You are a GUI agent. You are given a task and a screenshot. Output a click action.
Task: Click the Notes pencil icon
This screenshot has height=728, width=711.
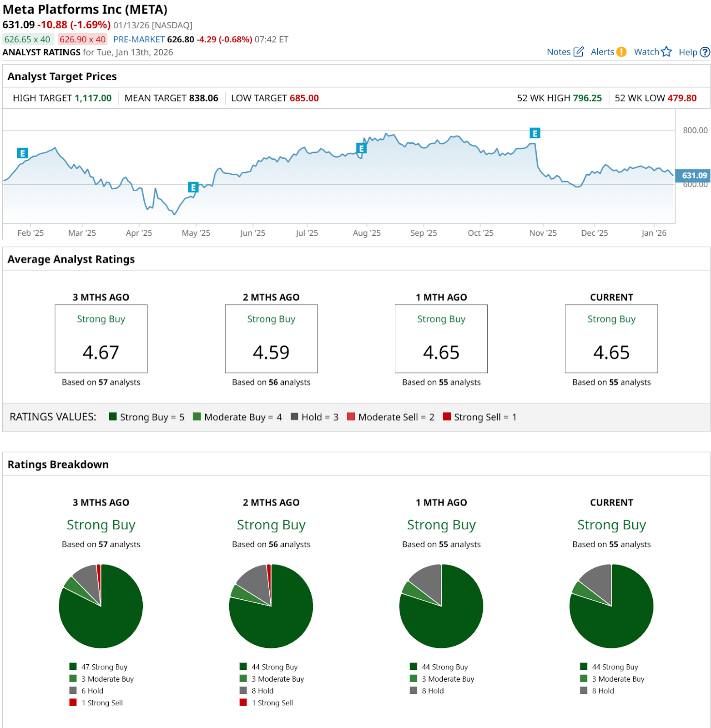578,52
